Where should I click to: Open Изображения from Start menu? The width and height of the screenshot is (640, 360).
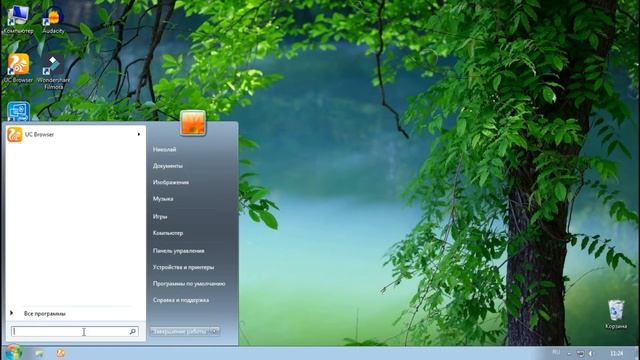tap(171, 182)
